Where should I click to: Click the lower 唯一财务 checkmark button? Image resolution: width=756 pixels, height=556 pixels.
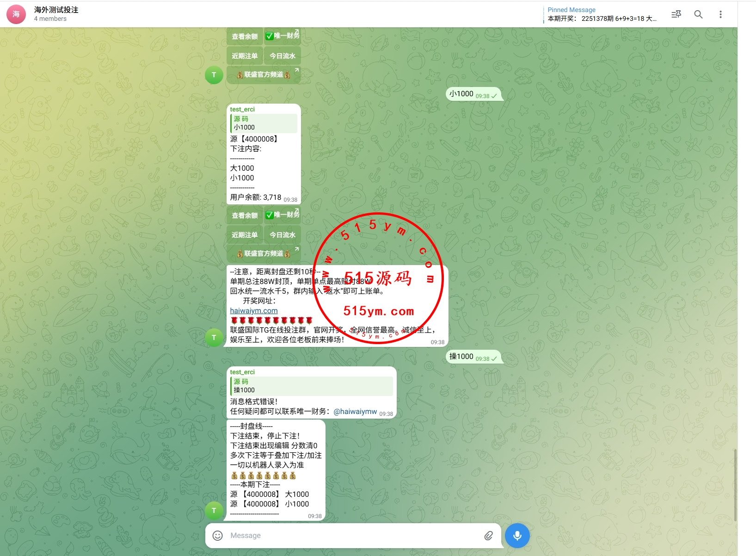coord(282,215)
